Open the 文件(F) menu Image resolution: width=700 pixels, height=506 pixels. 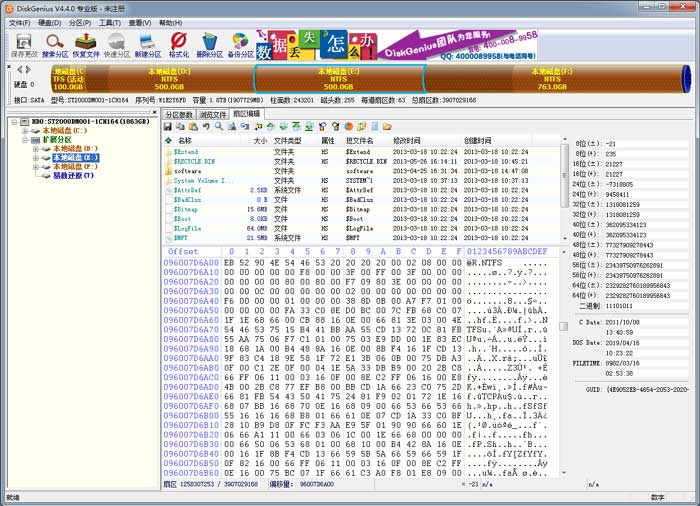19,22
